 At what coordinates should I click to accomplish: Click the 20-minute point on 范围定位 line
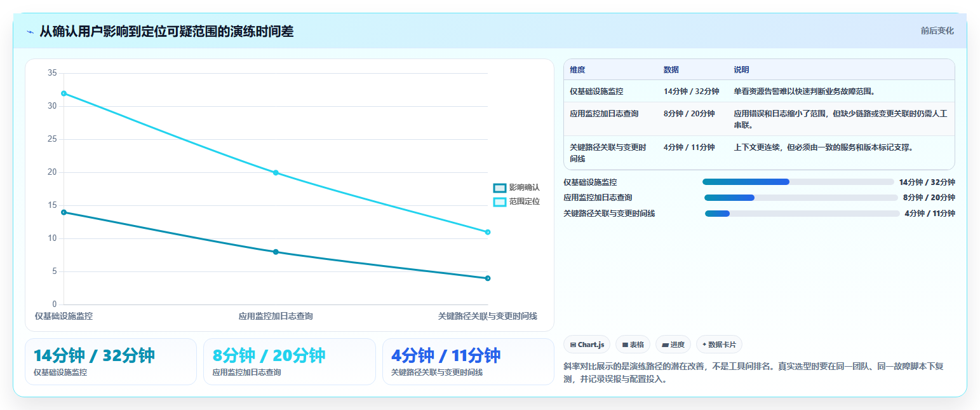(276, 173)
